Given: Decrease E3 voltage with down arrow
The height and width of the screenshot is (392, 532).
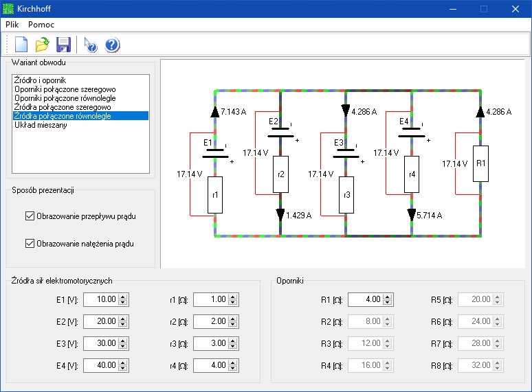Looking at the screenshot, I should point(123,347).
